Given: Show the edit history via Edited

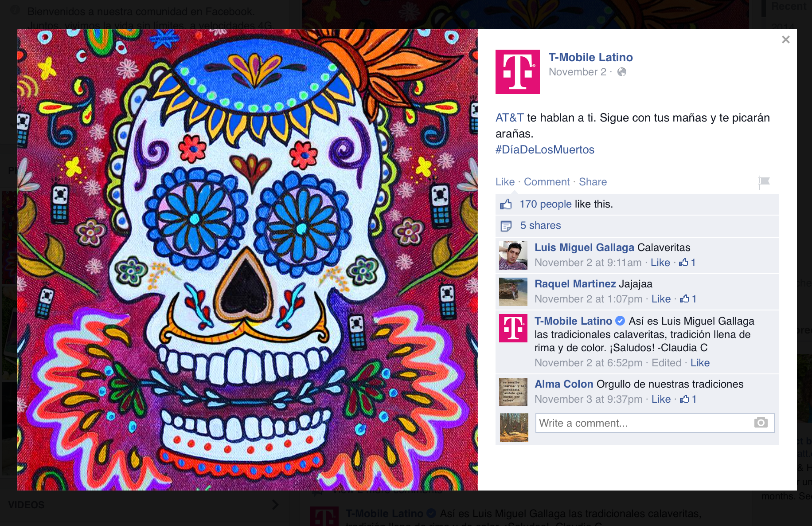Looking at the screenshot, I should point(666,363).
